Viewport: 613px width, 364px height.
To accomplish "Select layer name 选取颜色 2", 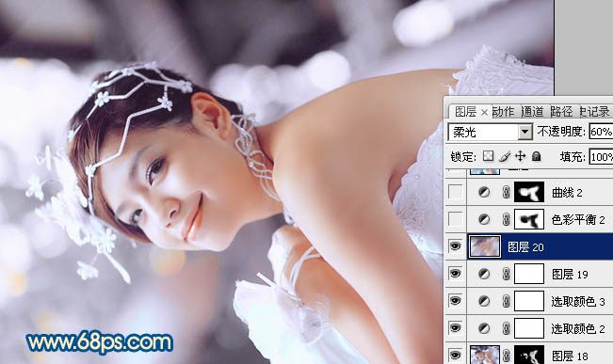I will pos(578,329).
